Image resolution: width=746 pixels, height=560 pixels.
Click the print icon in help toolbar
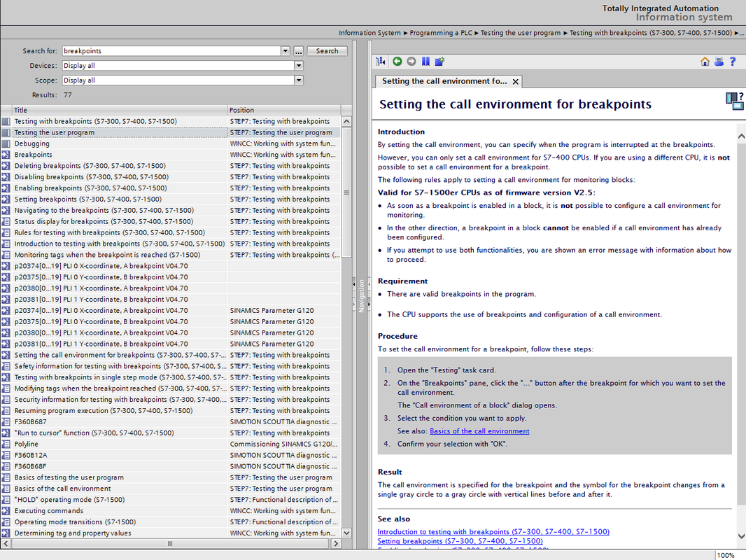(x=719, y=62)
